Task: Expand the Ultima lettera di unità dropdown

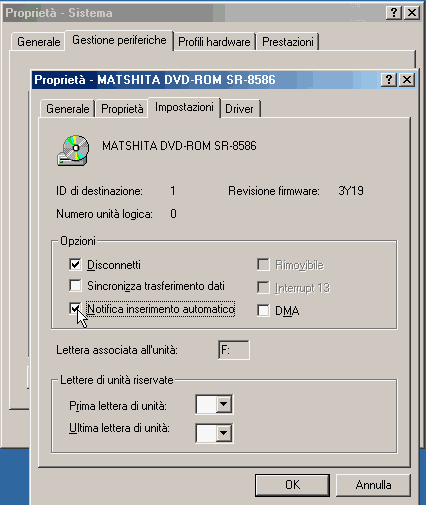Action: point(223,433)
